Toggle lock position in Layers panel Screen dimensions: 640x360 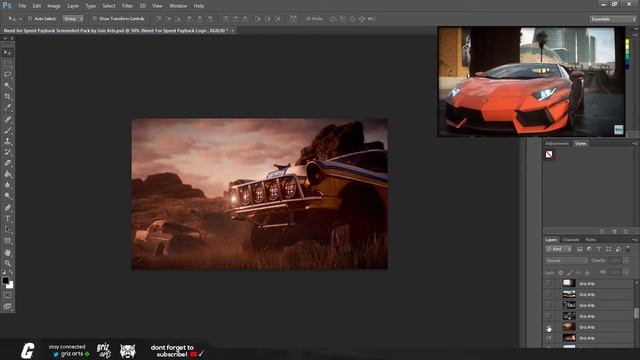pos(578,272)
